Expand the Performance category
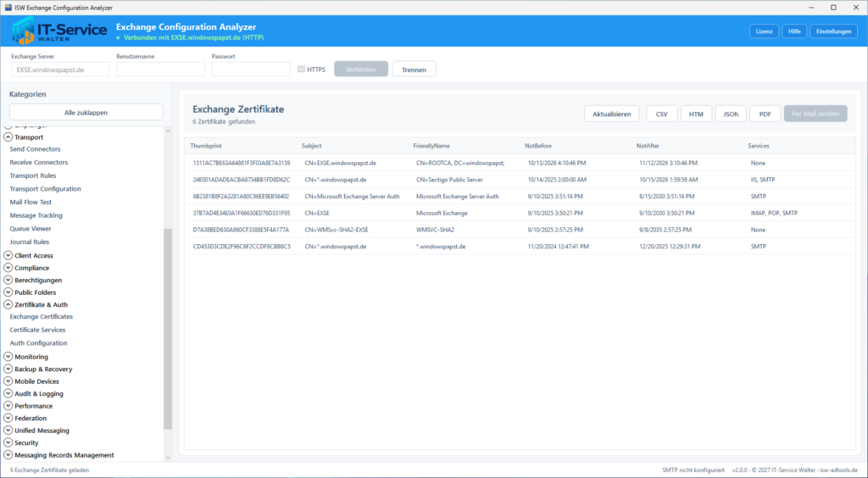Viewport: 868px width, 478px height. pos(8,405)
